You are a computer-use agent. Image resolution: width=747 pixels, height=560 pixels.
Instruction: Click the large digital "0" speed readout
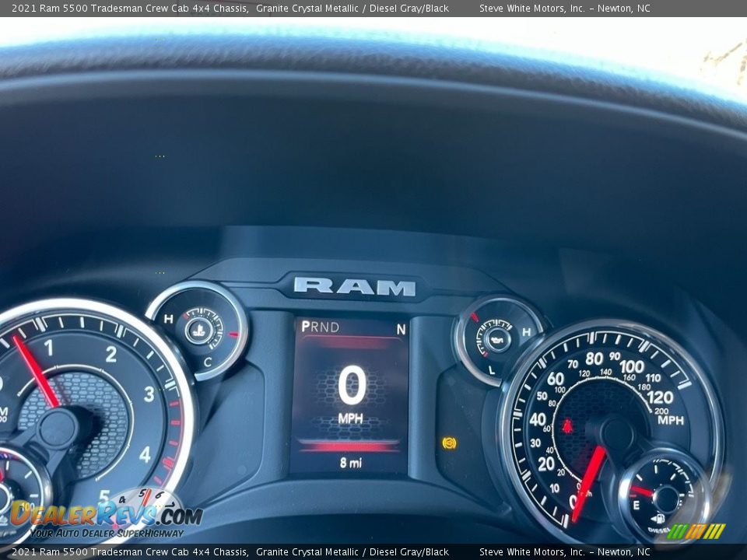352,385
